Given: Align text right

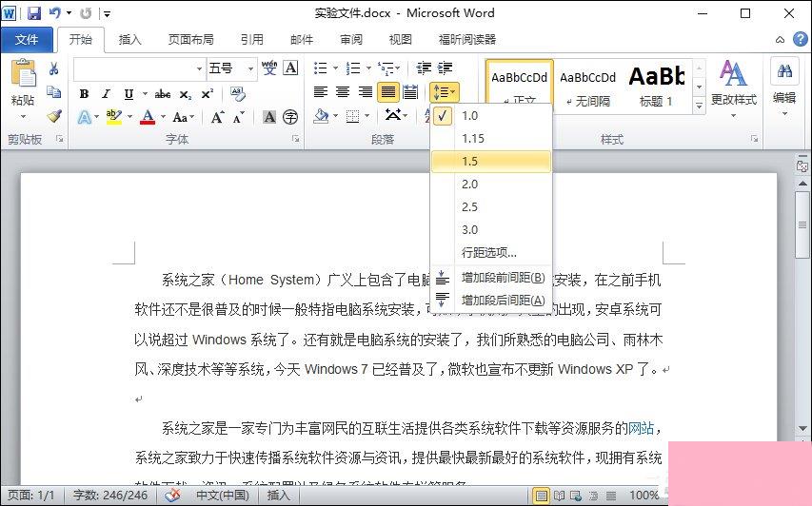Looking at the screenshot, I should [366, 92].
